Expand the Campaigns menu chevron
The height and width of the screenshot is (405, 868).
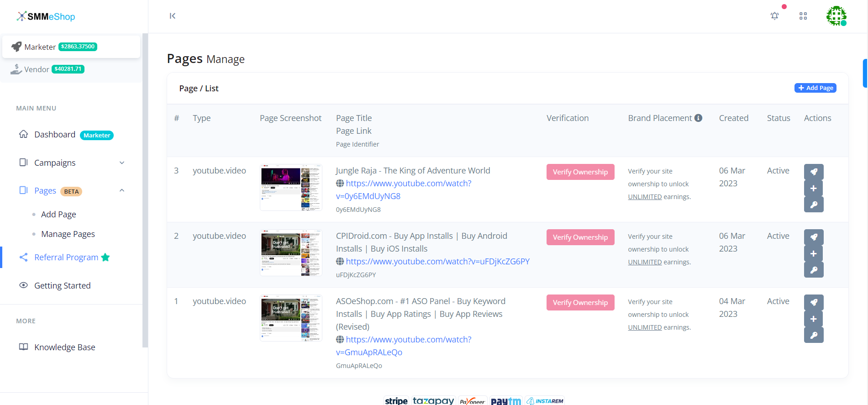coord(122,163)
